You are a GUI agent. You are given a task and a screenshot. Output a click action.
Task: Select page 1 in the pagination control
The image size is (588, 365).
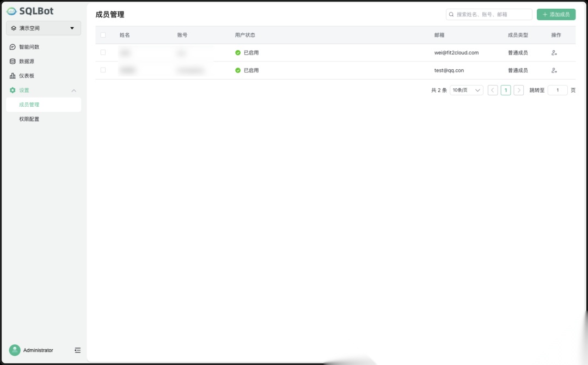click(x=505, y=90)
